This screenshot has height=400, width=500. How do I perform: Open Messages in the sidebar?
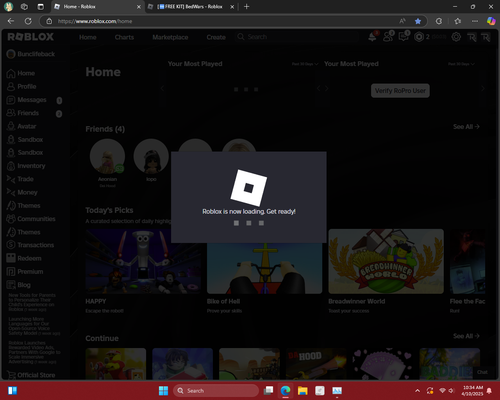(27, 100)
